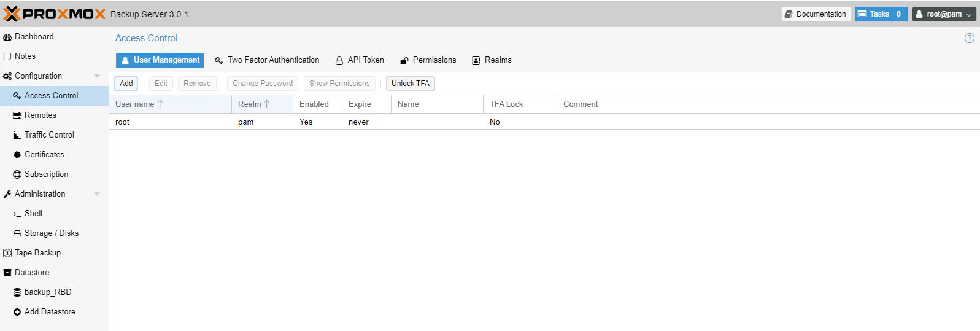Click the Unlock TFA button

click(411, 84)
